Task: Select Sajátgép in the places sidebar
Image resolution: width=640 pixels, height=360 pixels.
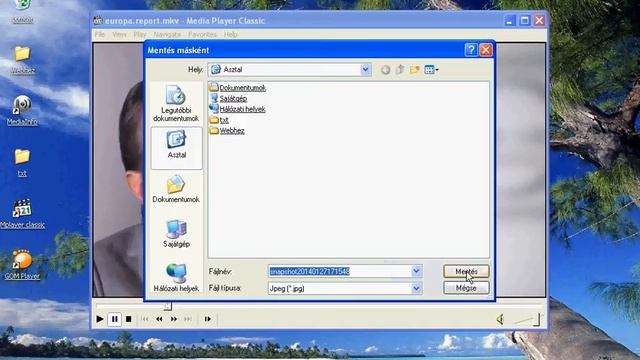Action: [x=176, y=234]
